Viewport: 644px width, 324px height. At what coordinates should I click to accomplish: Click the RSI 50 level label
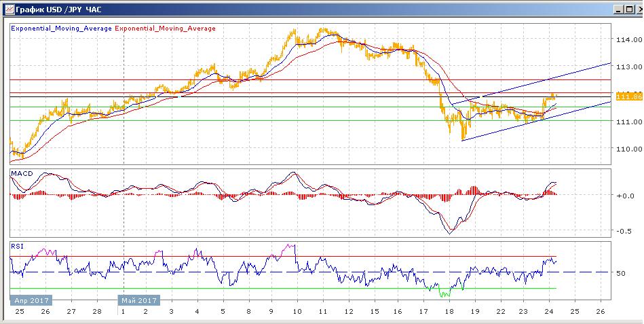tap(620, 273)
